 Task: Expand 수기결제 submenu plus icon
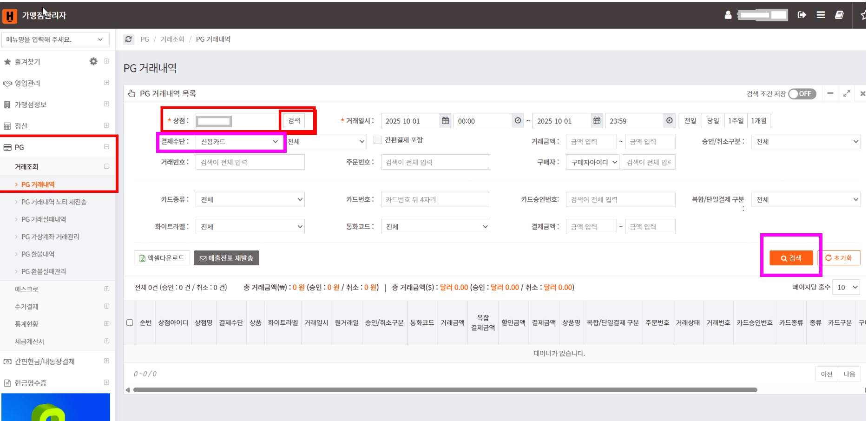106,306
